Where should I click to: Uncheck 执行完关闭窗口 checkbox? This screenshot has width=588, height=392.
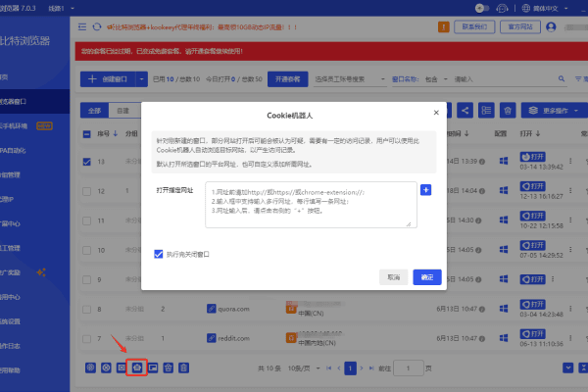(x=158, y=254)
